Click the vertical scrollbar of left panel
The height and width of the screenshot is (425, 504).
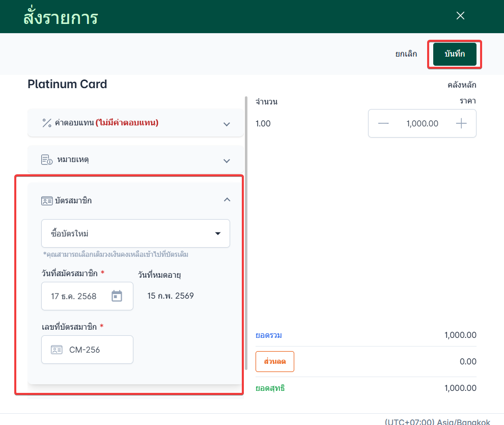[x=246, y=229]
